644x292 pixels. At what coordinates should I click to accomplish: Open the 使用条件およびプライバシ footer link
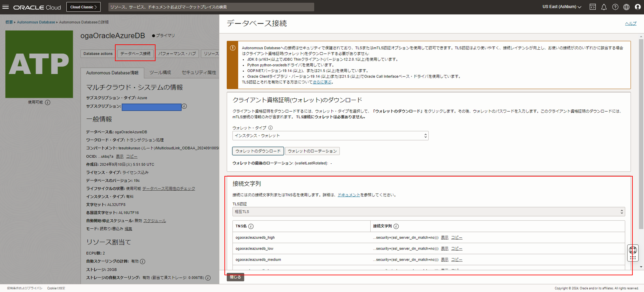pyautogui.click(x=25, y=288)
